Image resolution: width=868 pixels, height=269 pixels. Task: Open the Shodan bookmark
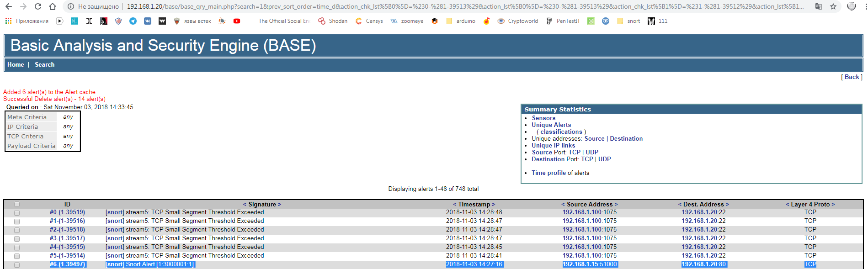click(333, 21)
